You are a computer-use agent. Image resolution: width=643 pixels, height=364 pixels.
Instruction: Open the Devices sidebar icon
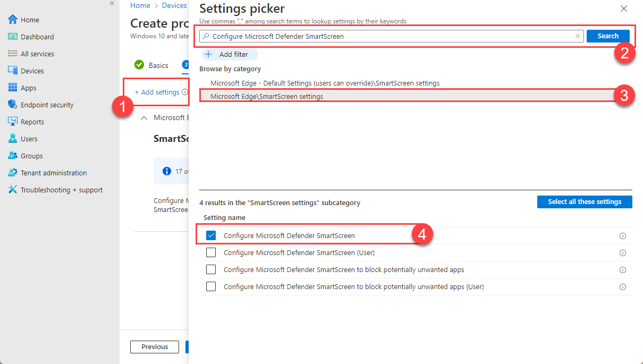[x=13, y=71]
